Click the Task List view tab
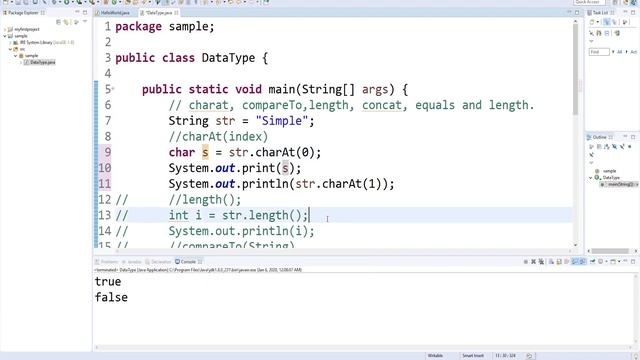Image resolution: width=640 pixels, height=360 pixels. [x=600, y=13]
